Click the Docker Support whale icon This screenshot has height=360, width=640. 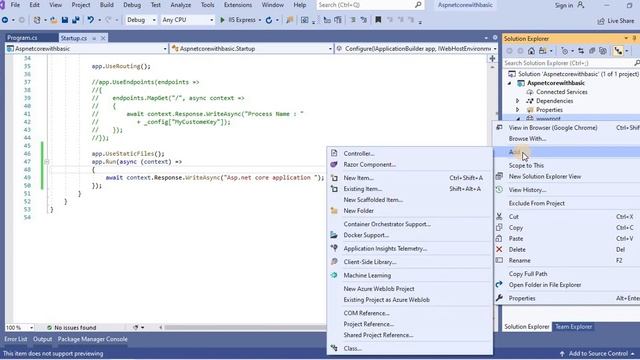coord(334,235)
